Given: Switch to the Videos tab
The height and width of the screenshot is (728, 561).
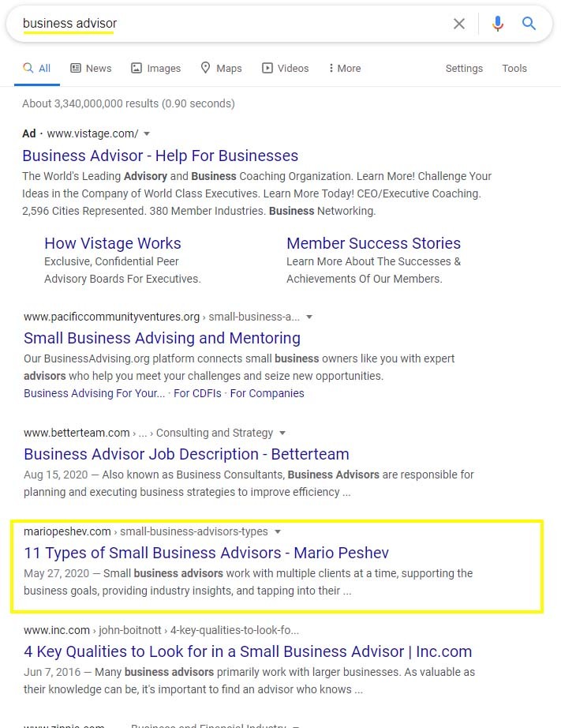Looking at the screenshot, I should [x=285, y=68].
